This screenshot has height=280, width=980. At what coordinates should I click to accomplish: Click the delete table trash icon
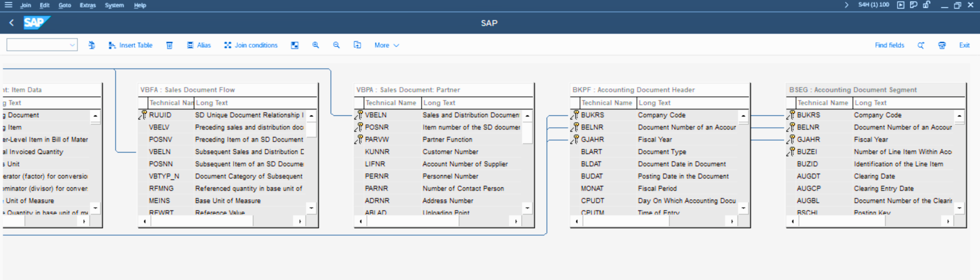click(x=169, y=45)
